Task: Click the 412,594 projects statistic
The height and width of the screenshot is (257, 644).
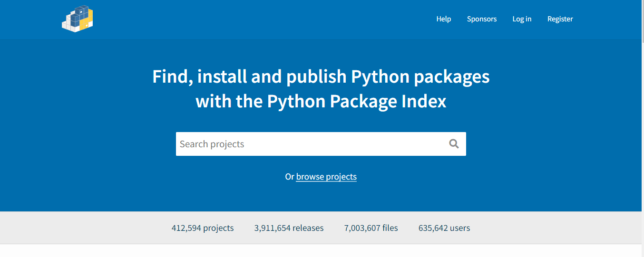Action: (x=203, y=228)
